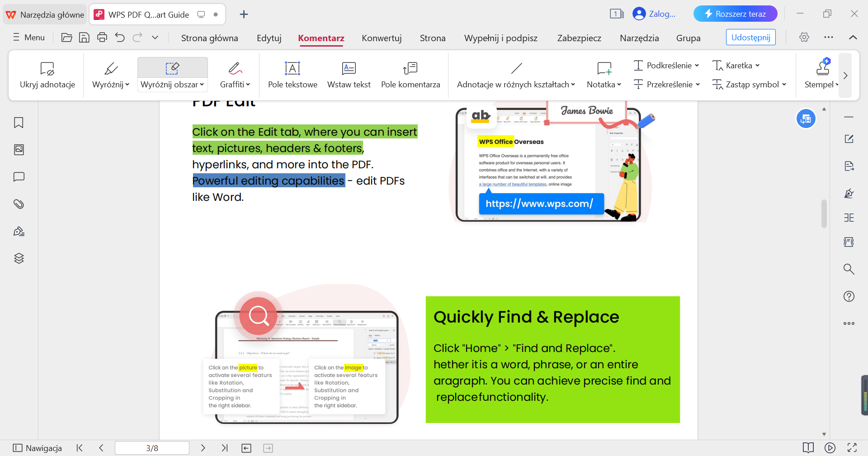The image size is (868, 456).
Task: Start slideshow play button in status bar
Action: click(x=830, y=448)
